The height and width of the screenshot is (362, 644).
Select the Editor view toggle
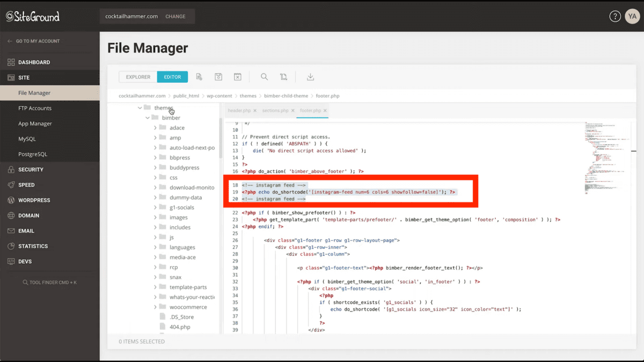(172, 77)
